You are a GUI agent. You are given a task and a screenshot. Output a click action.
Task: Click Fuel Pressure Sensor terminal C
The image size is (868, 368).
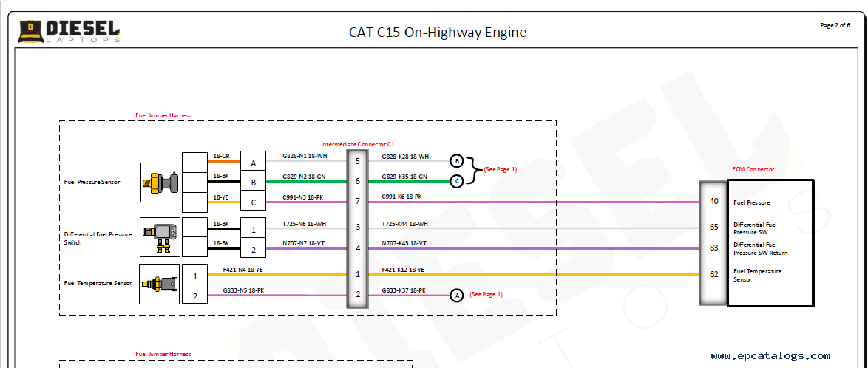tap(254, 202)
